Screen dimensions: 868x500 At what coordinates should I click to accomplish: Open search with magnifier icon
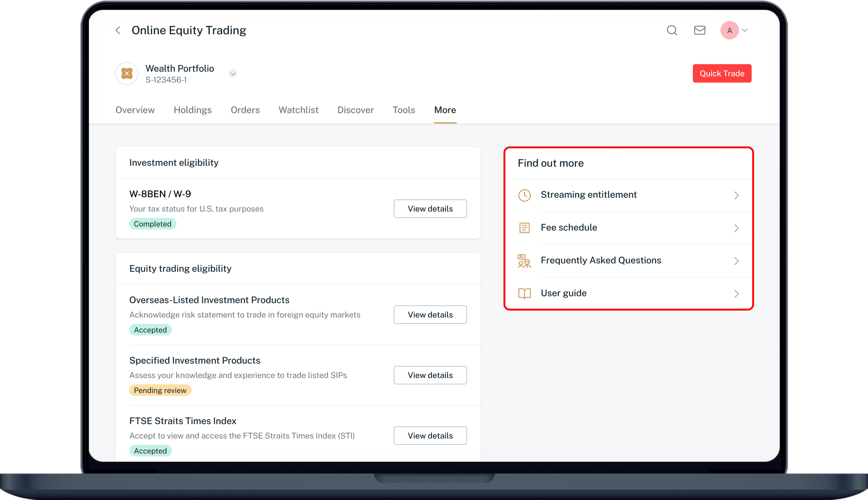coord(672,30)
